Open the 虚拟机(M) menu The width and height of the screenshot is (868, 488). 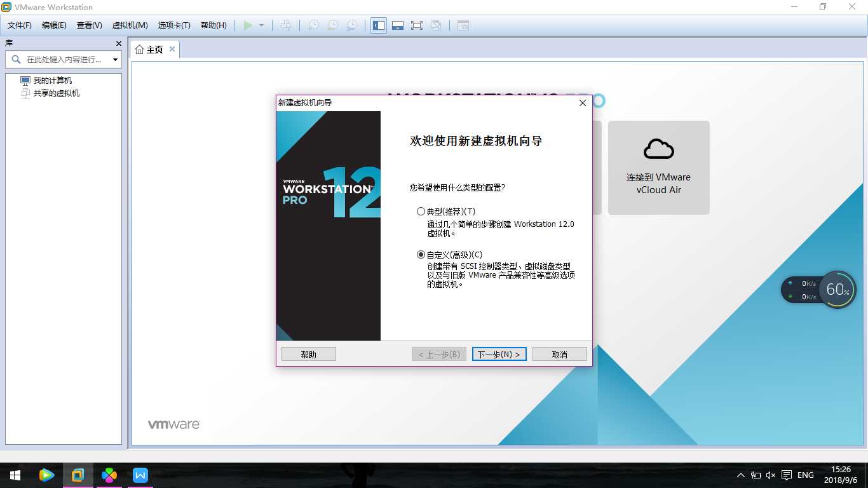(x=130, y=25)
